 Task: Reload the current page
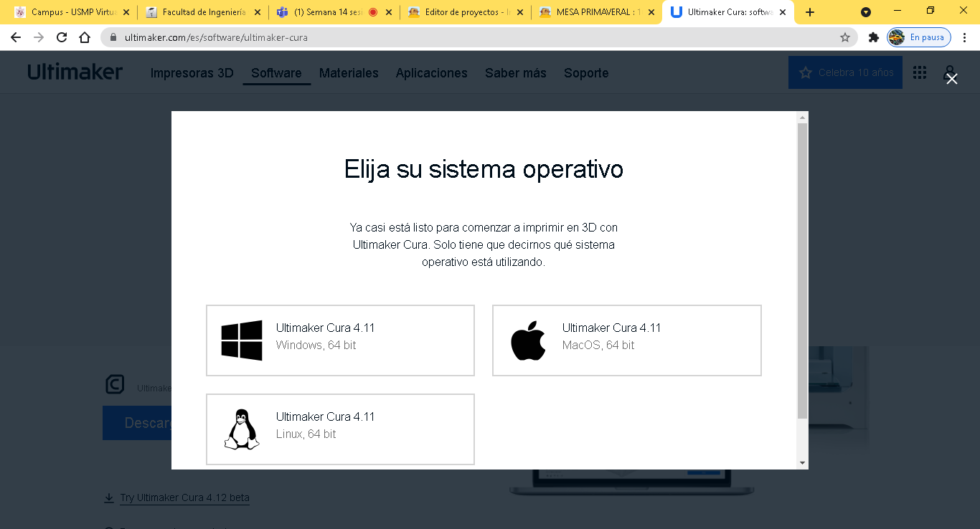point(62,37)
